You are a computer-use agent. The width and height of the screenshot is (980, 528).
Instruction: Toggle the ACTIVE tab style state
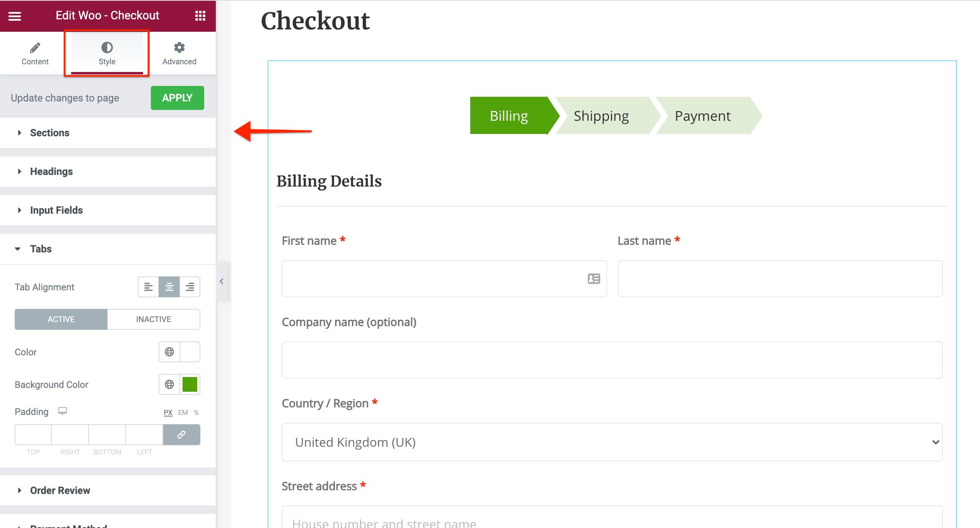pos(61,319)
